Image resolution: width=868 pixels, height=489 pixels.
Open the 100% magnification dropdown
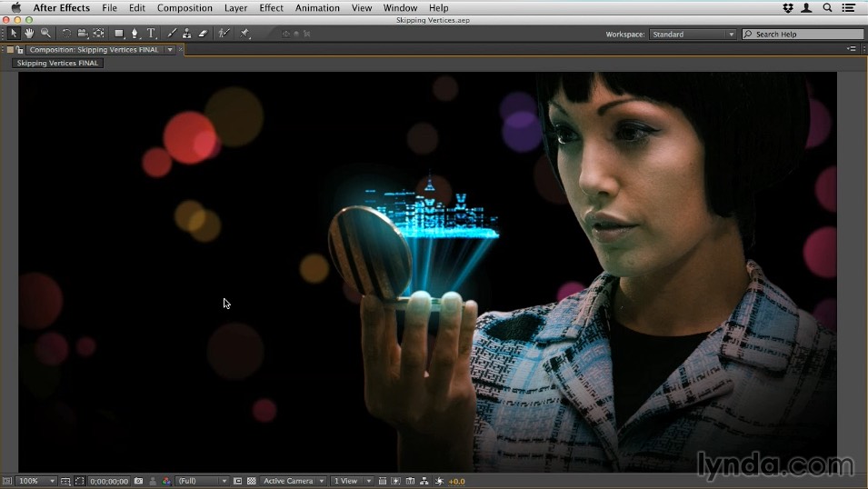36,481
